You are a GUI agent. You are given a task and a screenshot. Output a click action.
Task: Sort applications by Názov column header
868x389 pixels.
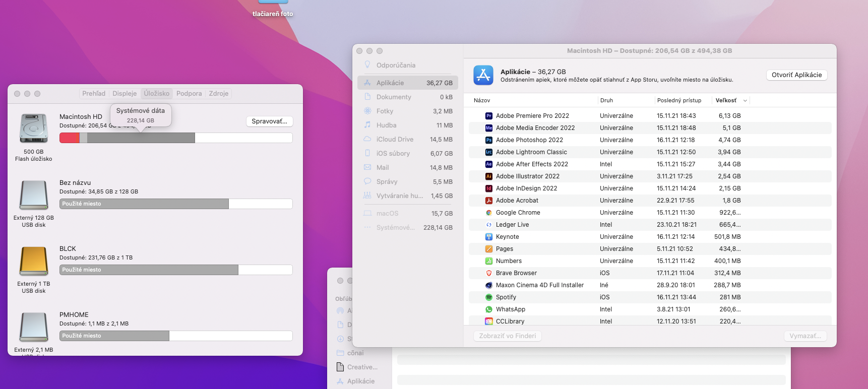point(482,101)
